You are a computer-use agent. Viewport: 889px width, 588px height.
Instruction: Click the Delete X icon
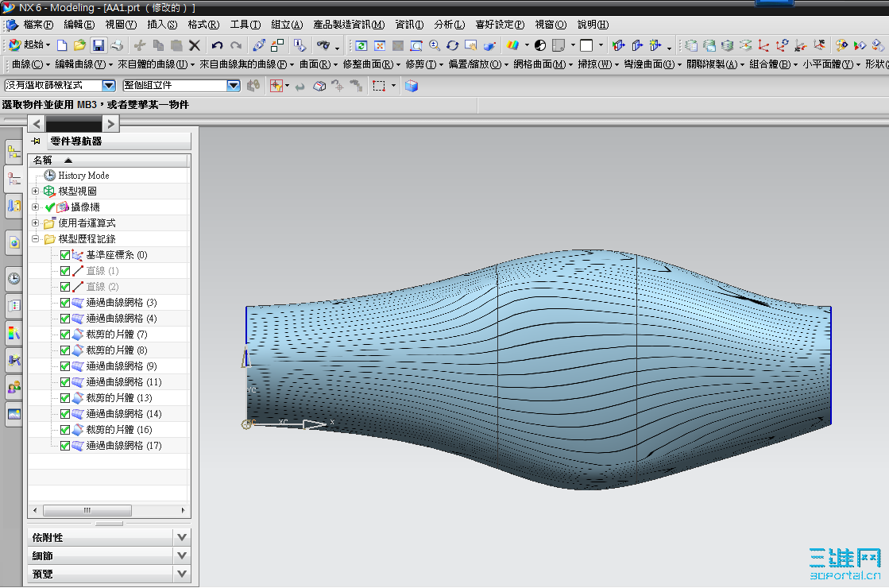point(195,45)
